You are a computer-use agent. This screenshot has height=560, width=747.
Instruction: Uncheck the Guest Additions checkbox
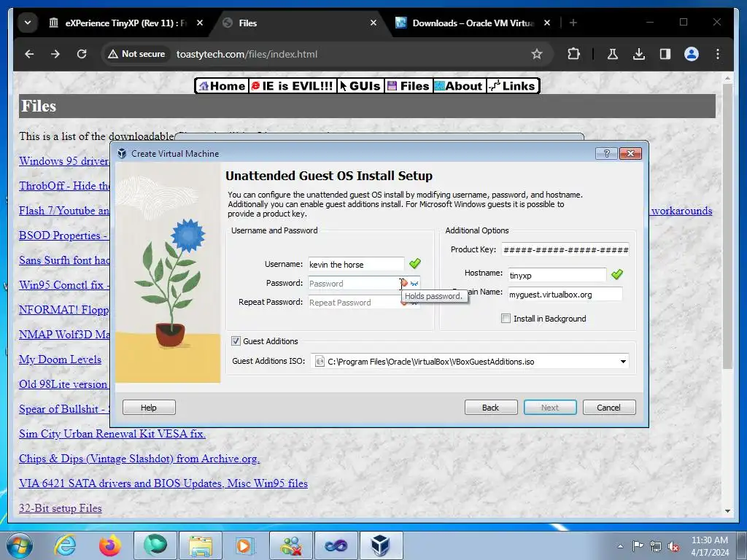(x=236, y=341)
